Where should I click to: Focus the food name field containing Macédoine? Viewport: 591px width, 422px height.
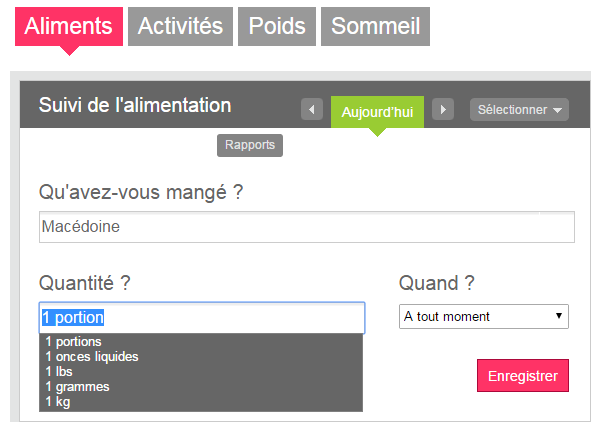307,227
